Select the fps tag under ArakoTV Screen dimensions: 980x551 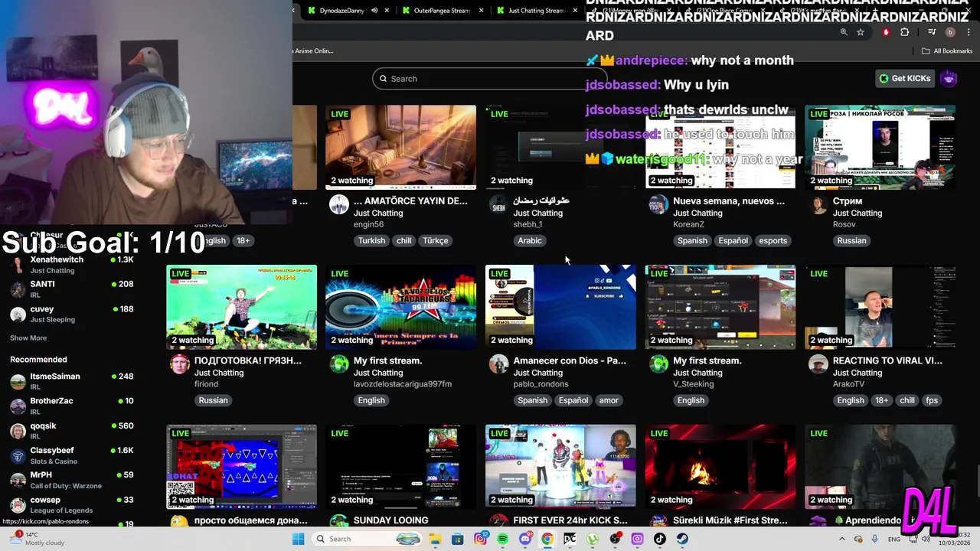[932, 400]
